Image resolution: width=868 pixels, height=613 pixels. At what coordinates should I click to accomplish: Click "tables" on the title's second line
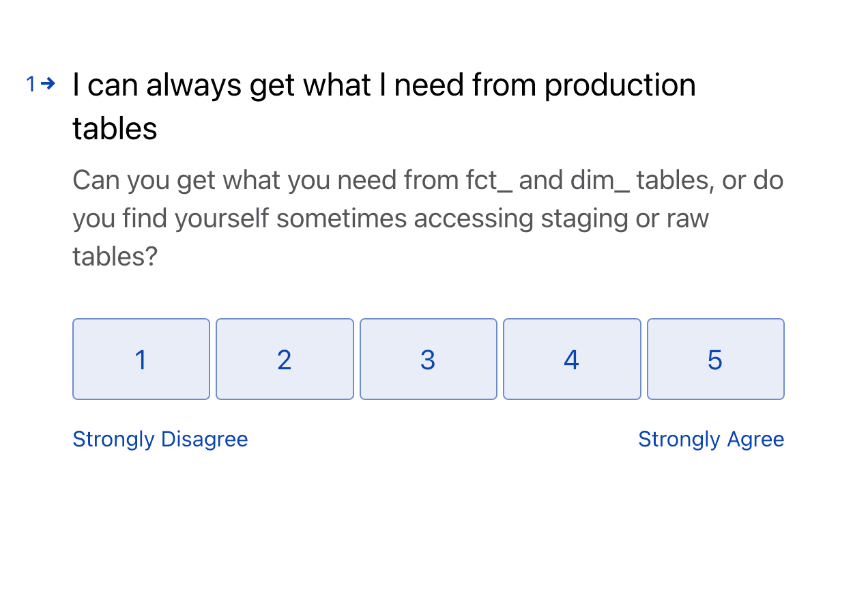point(115,128)
